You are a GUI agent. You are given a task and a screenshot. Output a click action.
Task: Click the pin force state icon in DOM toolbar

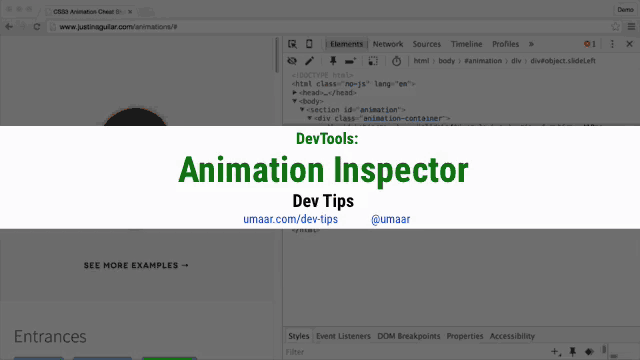click(x=333, y=61)
